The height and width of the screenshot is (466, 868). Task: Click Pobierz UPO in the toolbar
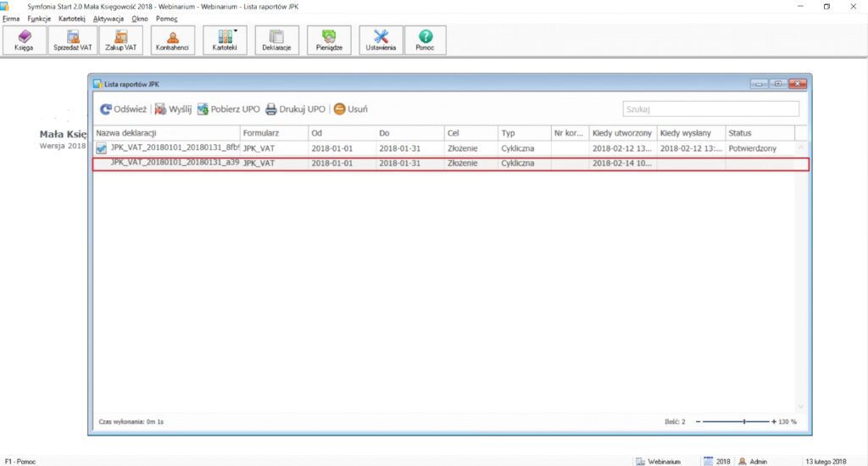coord(228,109)
